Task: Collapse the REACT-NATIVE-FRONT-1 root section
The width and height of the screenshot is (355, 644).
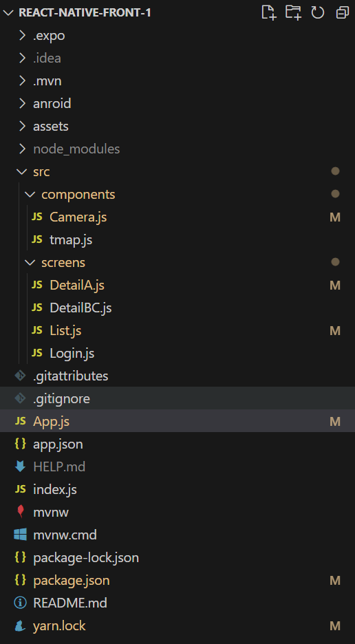Action: tap(8, 13)
